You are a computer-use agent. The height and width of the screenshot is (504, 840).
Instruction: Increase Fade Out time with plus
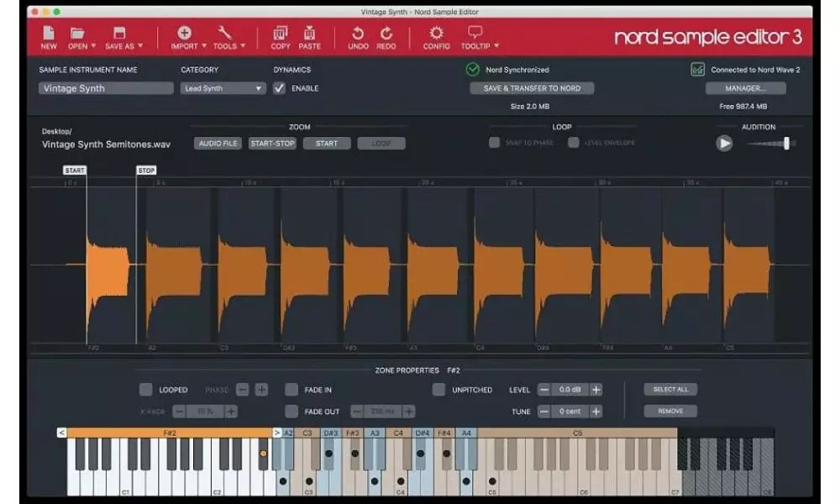pos(409,412)
